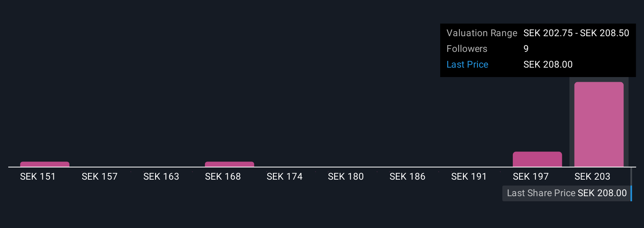Image resolution: width=644 pixels, height=228 pixels.
Task: Click the SEK 191 axis label
Action: tap(469, 177)
